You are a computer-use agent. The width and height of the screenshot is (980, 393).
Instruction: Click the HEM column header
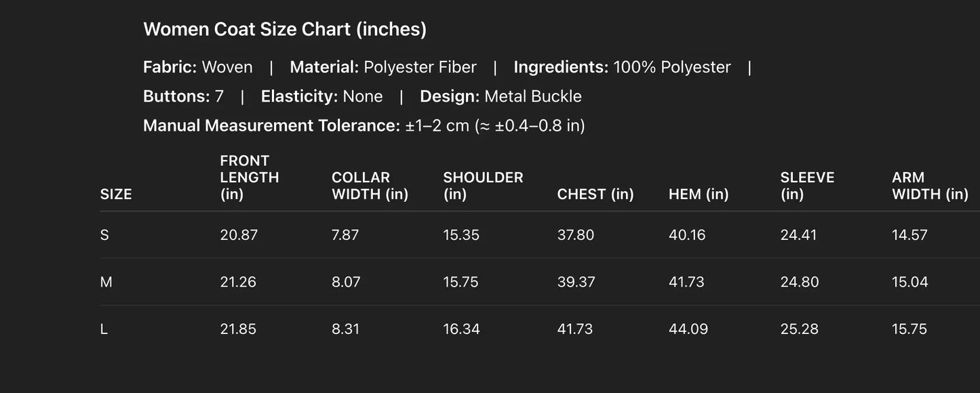[698, 194]
